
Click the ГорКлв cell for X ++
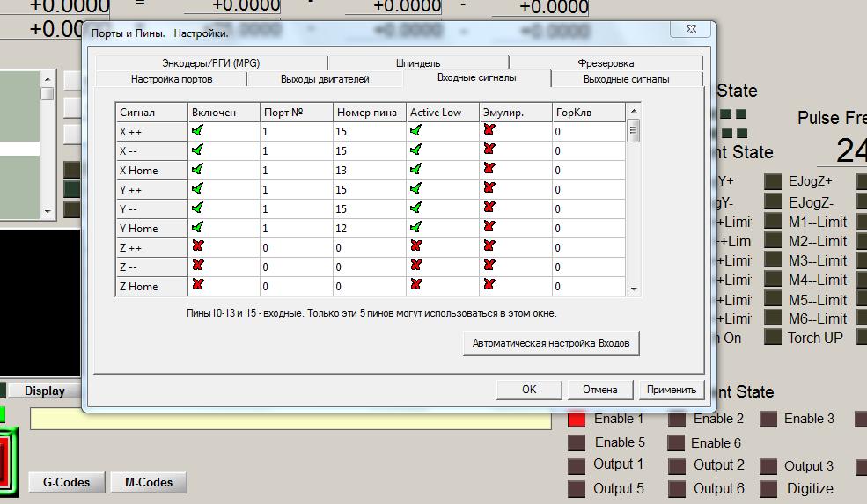coord(588,131)
